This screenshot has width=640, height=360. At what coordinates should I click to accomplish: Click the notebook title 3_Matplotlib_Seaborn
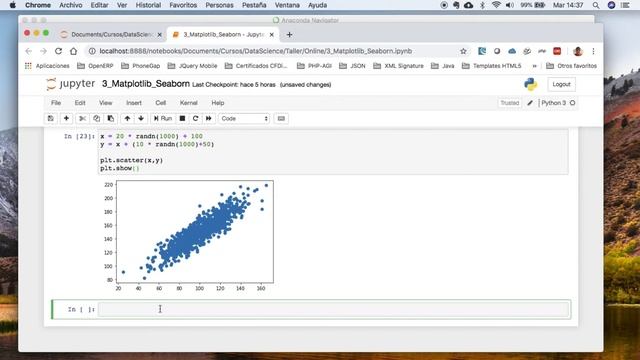coord(146,84)
